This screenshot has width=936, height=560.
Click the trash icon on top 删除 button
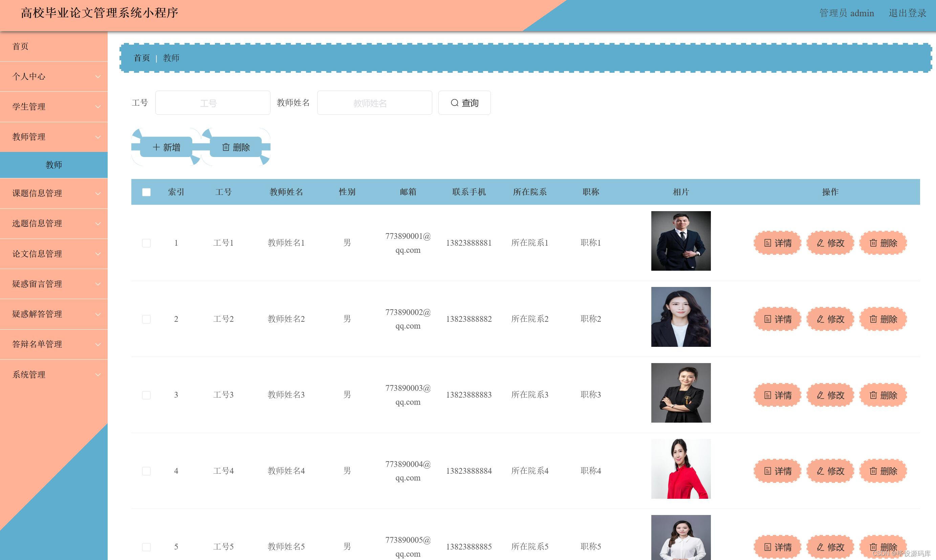tap(226, 147)
